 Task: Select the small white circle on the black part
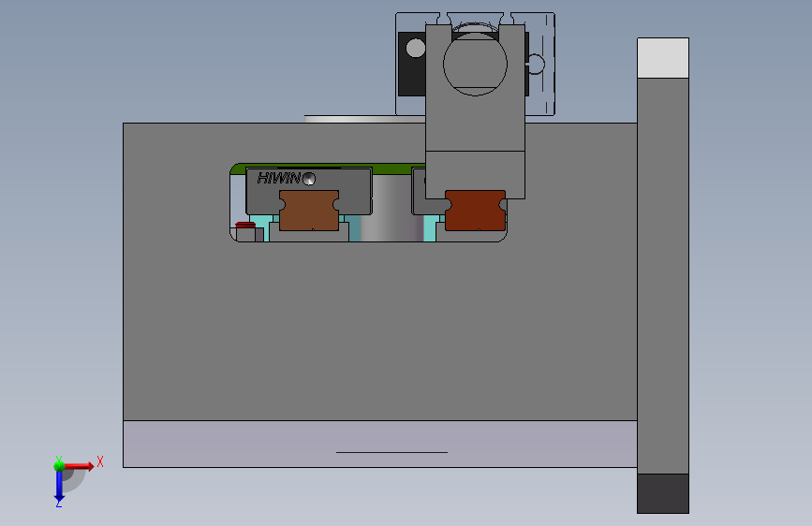click(415, 48)
